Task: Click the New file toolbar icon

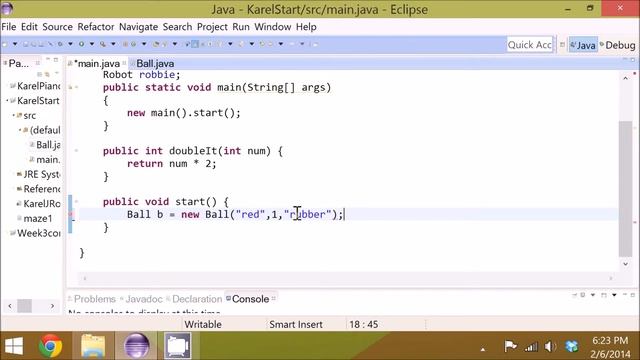Action: point(5,44)
